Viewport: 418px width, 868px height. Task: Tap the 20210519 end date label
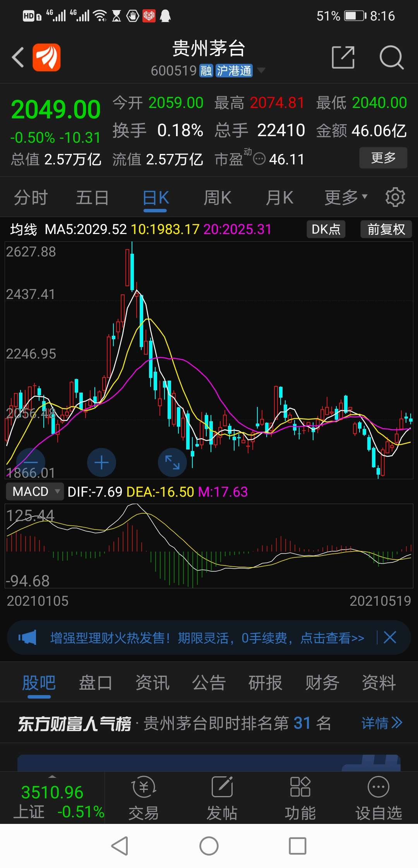tap(380, 601)
